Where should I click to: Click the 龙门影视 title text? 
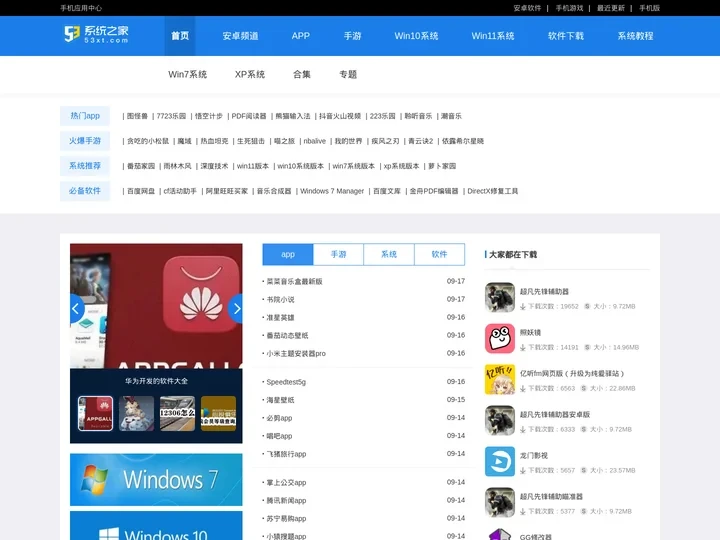tap(534, 456)
